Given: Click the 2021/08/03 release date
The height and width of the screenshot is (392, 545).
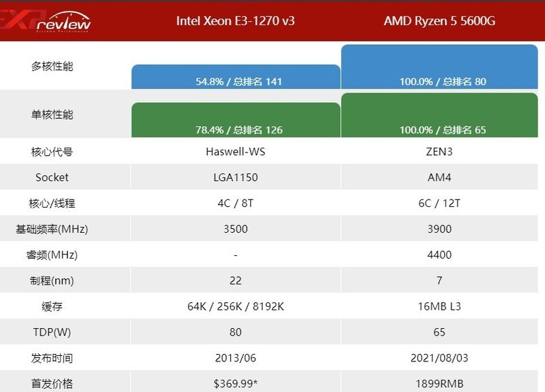Looking at the screenshot, I should [439, 358].
